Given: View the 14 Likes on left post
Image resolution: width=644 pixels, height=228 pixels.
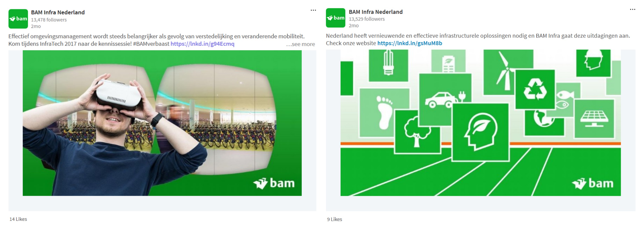Looking at the screenshot, I should 18,219.
